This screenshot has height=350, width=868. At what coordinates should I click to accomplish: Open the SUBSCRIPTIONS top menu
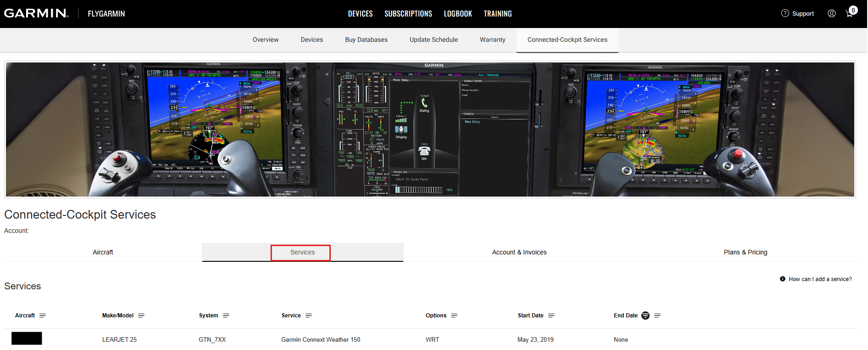[x=408, y=14]
